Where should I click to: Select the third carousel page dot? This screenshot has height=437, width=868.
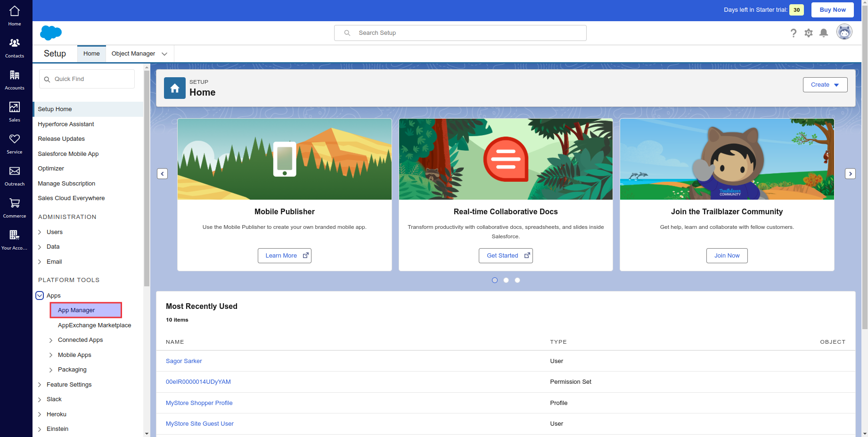pyautogui.click(x=517, y=280)
